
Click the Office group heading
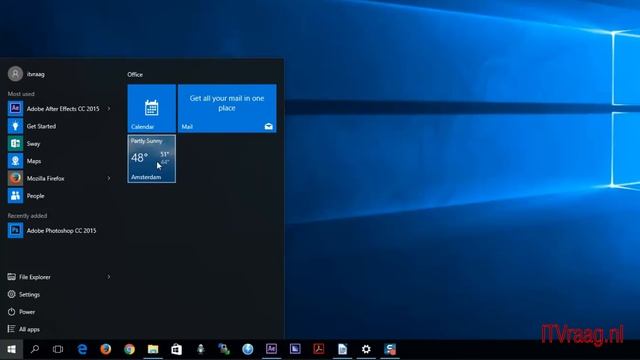(135, 74)
